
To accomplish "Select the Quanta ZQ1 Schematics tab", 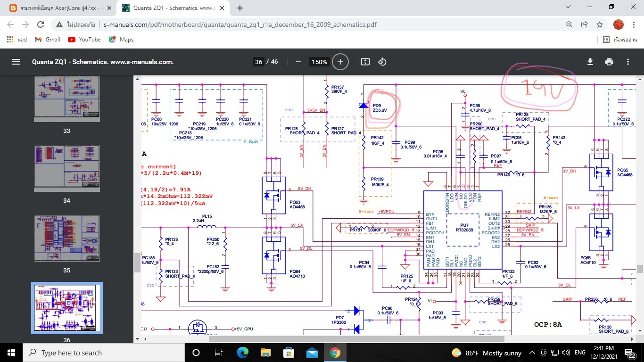I will 173,8.
